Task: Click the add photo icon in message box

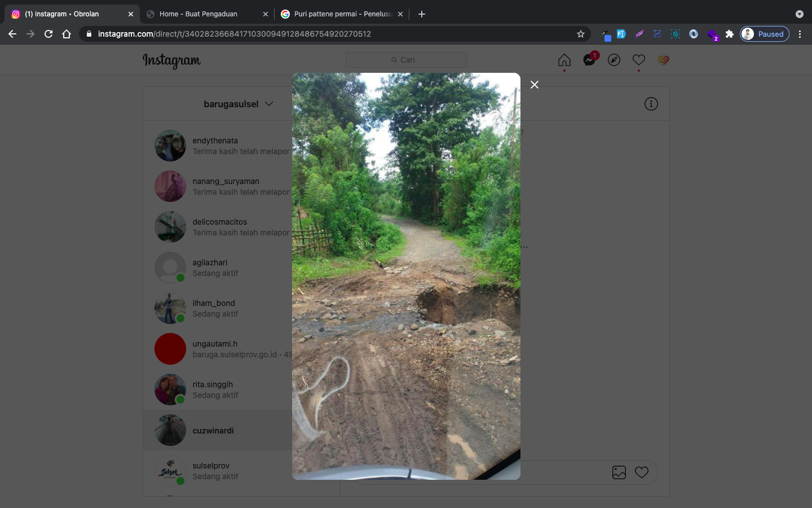Action: point(619,472)
